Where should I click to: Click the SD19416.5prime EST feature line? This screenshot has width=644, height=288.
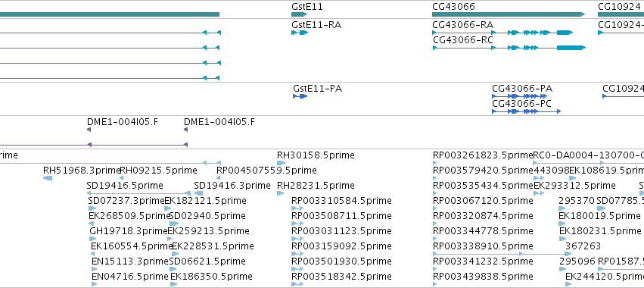click(138, 193)
